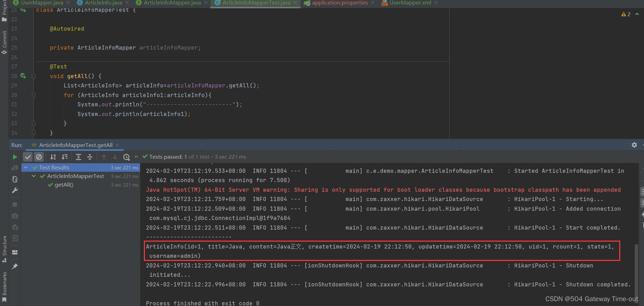Close the UserMapper.java tab

[x=68, y=3]
